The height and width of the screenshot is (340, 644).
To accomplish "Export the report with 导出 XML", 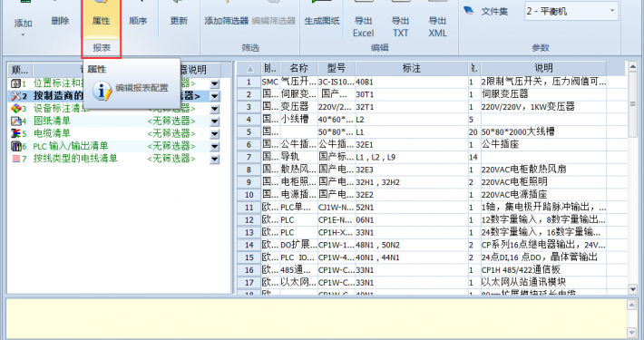I will (437, 25).
